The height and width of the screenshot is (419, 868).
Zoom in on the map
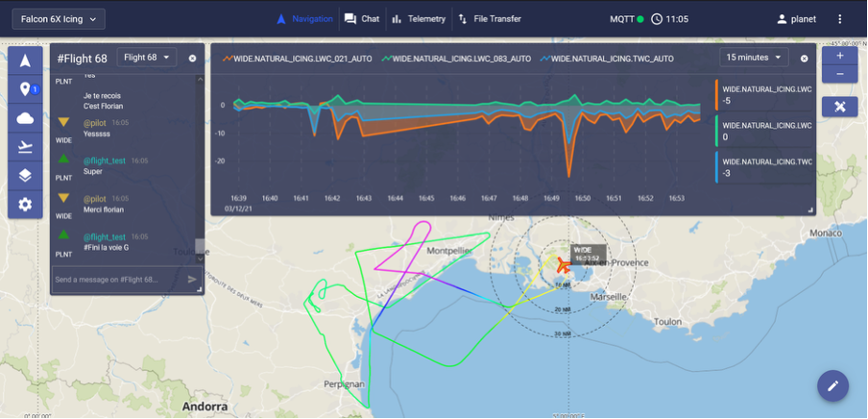pyautogui.click(x=840, y=56)
